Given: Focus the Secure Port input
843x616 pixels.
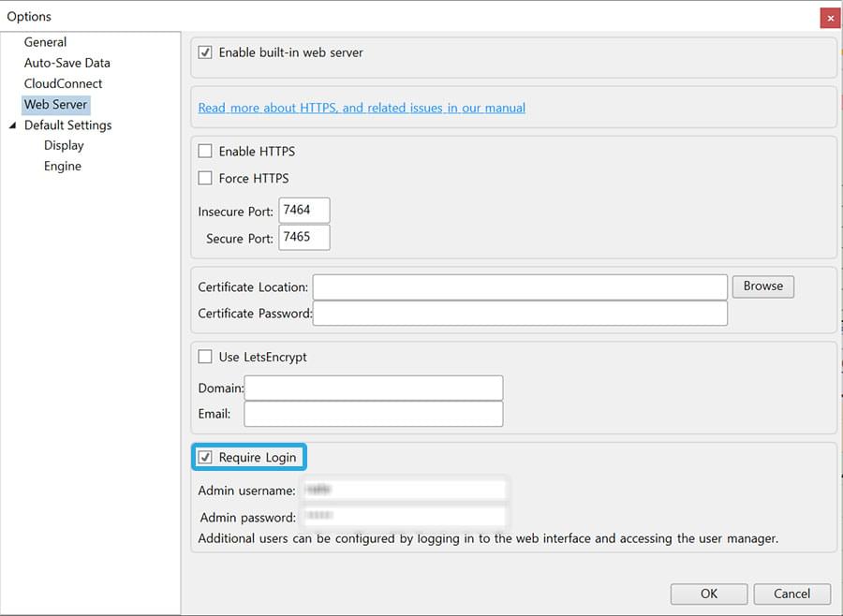Looking at the screenshot, I should click(304, 238).
